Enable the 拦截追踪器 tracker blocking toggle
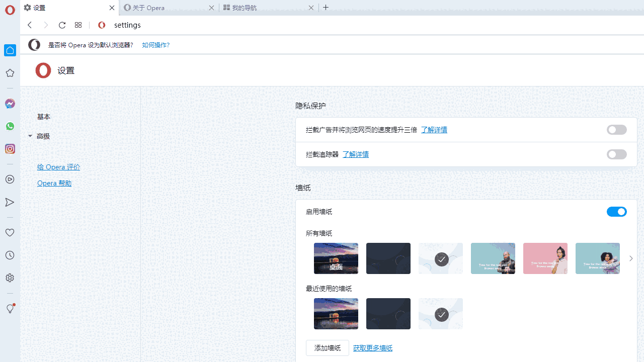 point(616,154)
